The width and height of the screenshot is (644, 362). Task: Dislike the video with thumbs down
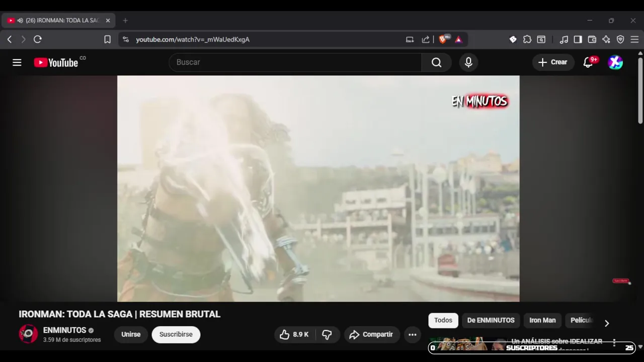click(x=327, y=334)
